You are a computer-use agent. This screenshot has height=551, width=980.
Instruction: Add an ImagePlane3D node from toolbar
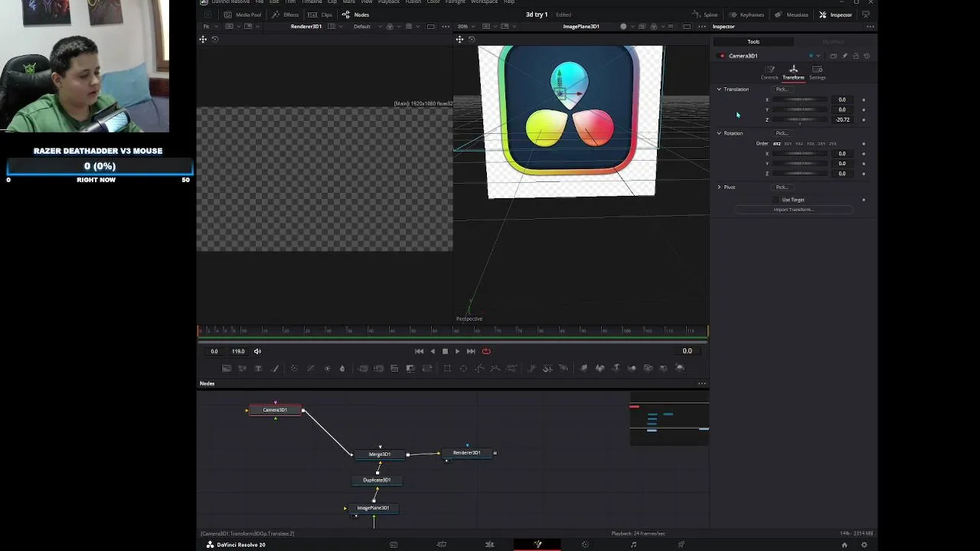[584, 368]
